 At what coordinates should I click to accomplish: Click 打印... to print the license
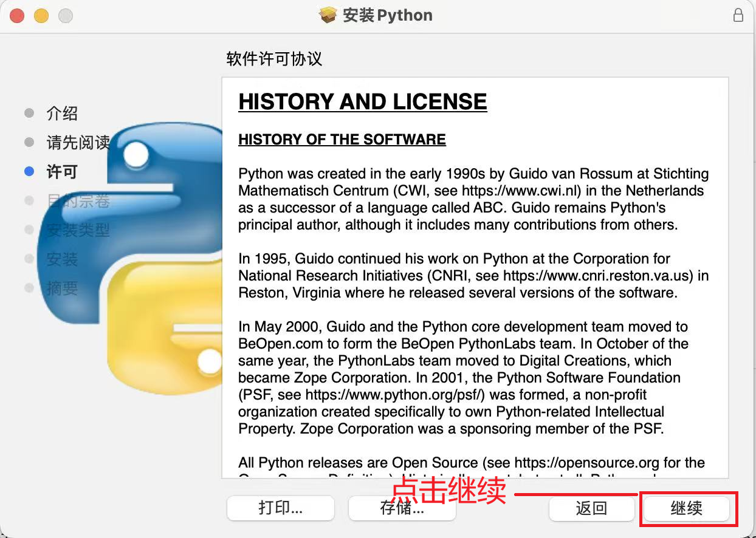(280, 509)
